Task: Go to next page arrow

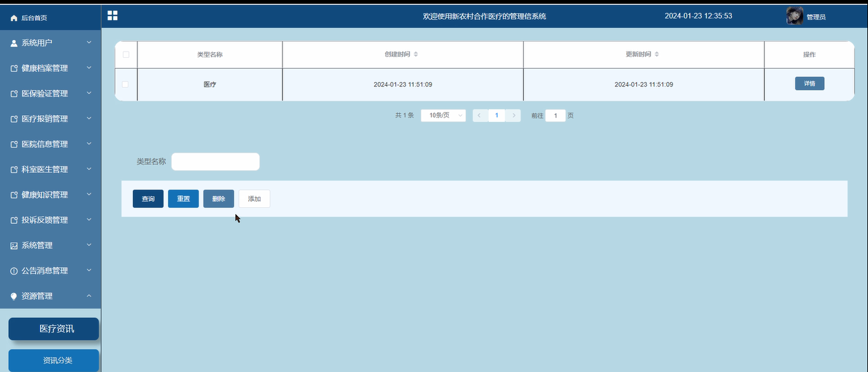Action: 514,116
